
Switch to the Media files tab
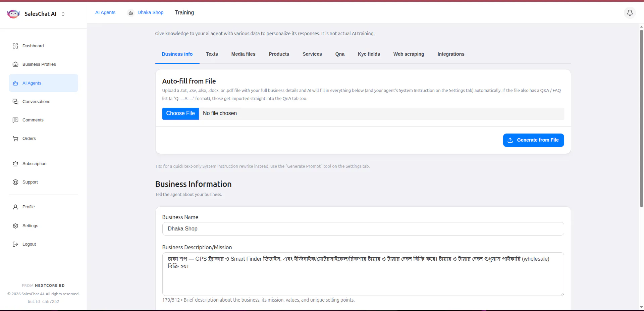243,54
